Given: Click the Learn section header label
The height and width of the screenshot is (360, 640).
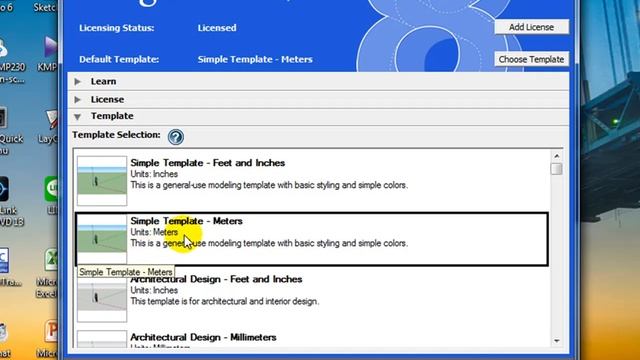Looking at the screenshot, I should tap(103, 81).
